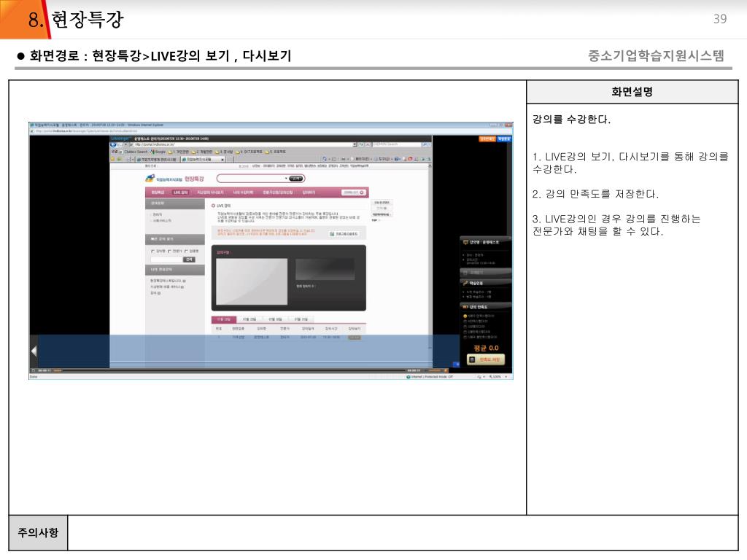Screen dimensions: 747x560
Task: Tick the first checkbox in the sidebar lecture search
Action: coord(152,251)
